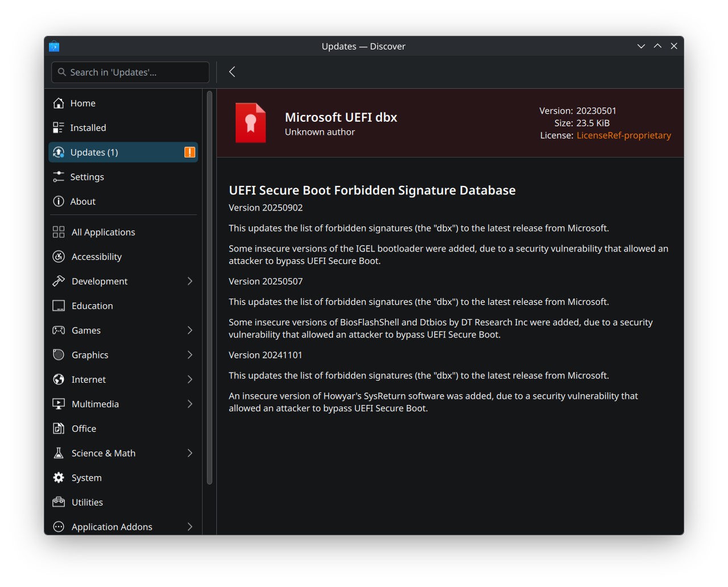The width and height of the screenshot is (728, 587).
Task: Click the Microsoft UEFI dbx certificate icon
Action: pos(250,123)
